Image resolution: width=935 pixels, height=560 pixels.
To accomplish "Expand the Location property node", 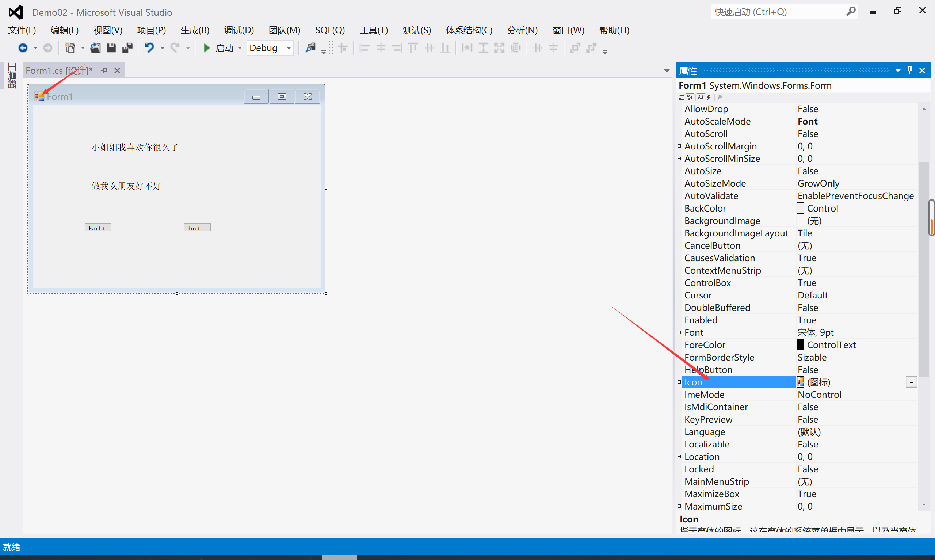I will [x=679, y=457].
